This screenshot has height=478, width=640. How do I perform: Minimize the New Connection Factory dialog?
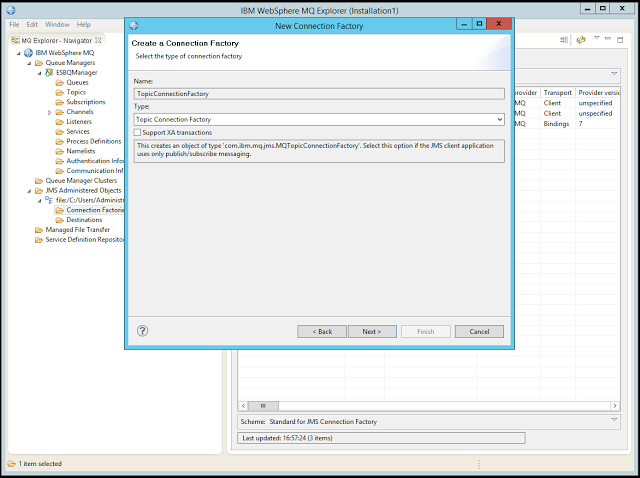tap(464, 24)
